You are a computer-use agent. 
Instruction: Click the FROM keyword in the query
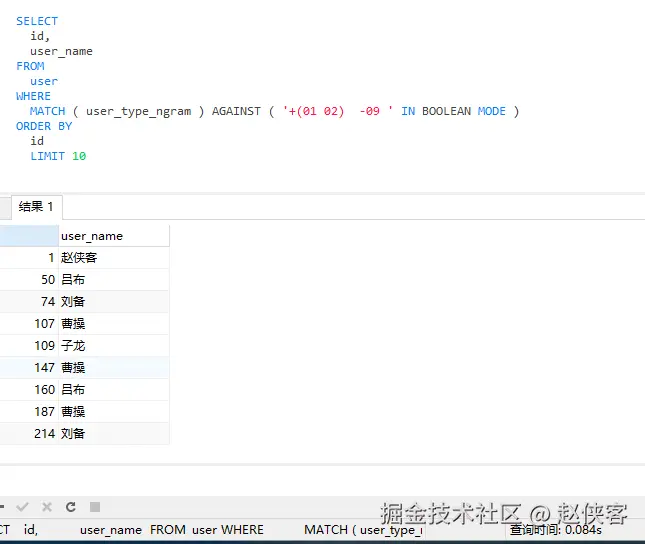[x=30, y=66]
